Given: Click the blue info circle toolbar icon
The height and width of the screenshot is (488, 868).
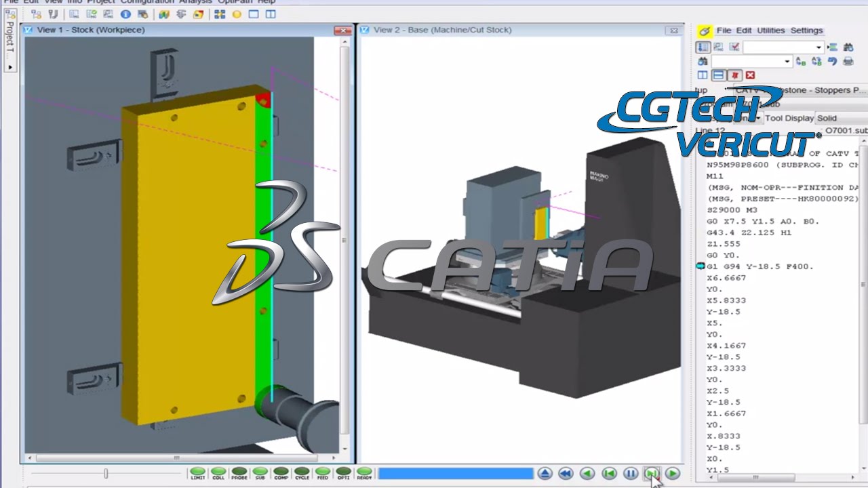Looking at the screenshot, I should (125, 14).
